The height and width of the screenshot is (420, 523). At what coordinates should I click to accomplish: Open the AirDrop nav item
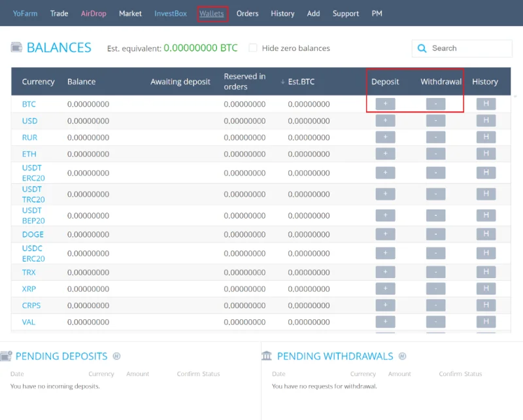click(x=93, y=13)
